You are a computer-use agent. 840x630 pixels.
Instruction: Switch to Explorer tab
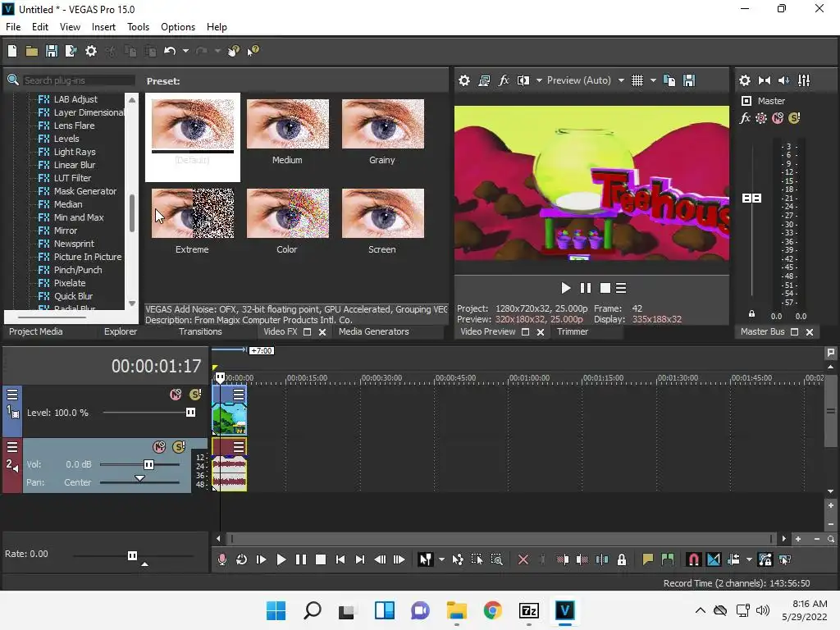[121, 331]
